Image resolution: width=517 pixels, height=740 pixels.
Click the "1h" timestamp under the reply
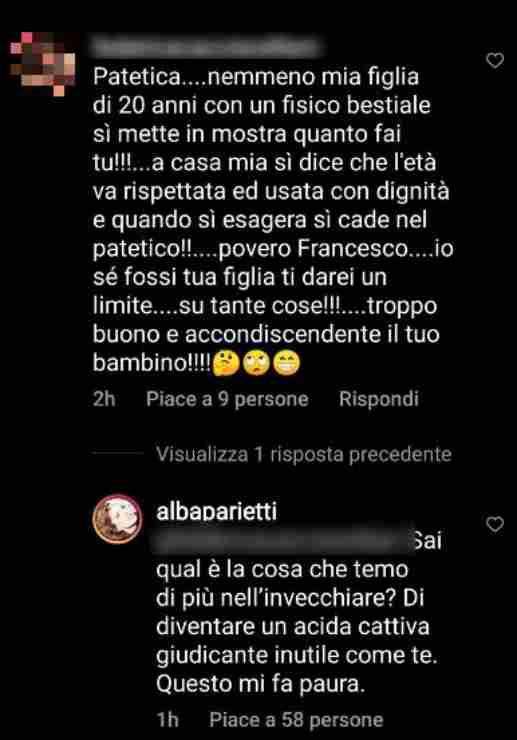[168, 720]
